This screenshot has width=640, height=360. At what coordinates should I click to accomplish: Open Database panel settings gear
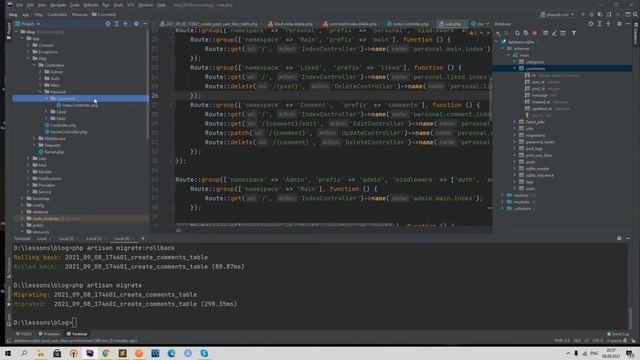(619, 24)
